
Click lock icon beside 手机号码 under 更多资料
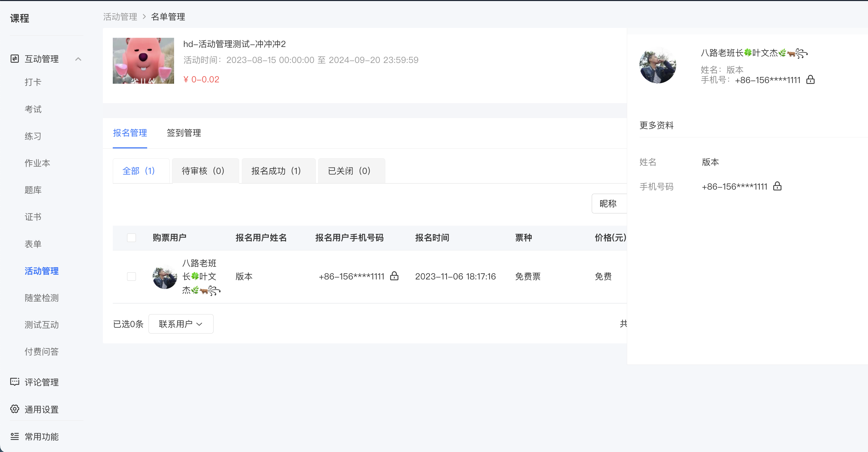[777, 186]
